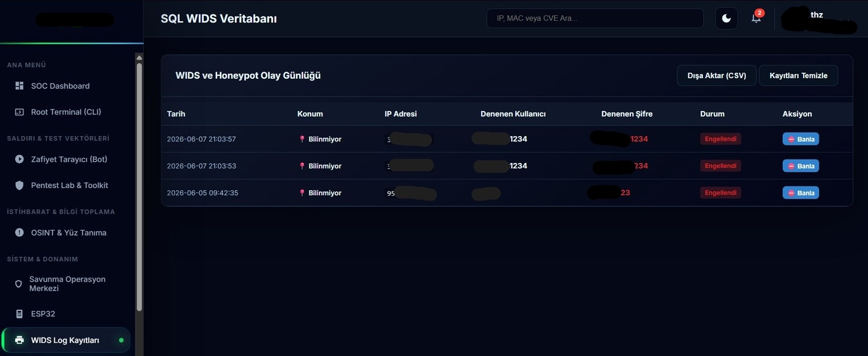Ban IP in 21:03:53 row

pyautogui.click(x=800, y=166)
